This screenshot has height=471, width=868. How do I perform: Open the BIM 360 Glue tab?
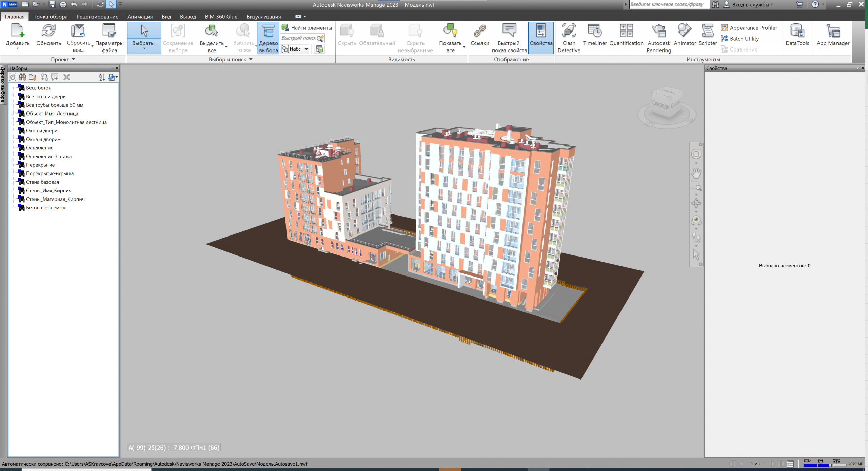pyautogui.click(x=221, y=16)
